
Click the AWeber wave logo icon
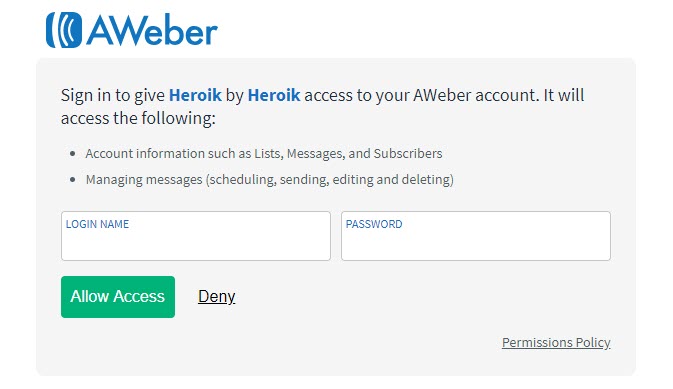64,30
